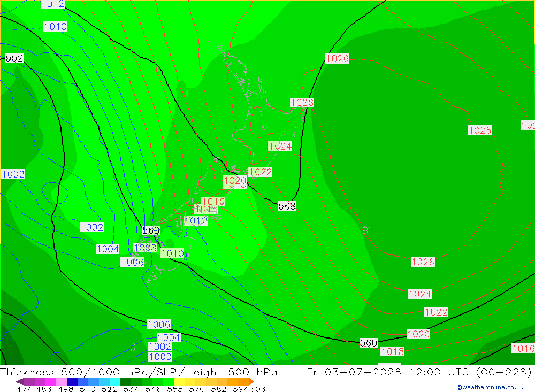
Task: Click the 570 legend value
Action: click(x=197, y=389)
